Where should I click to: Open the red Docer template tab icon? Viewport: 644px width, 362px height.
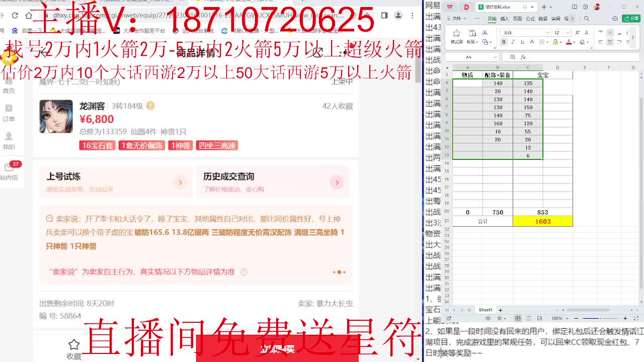coord(466,7)
